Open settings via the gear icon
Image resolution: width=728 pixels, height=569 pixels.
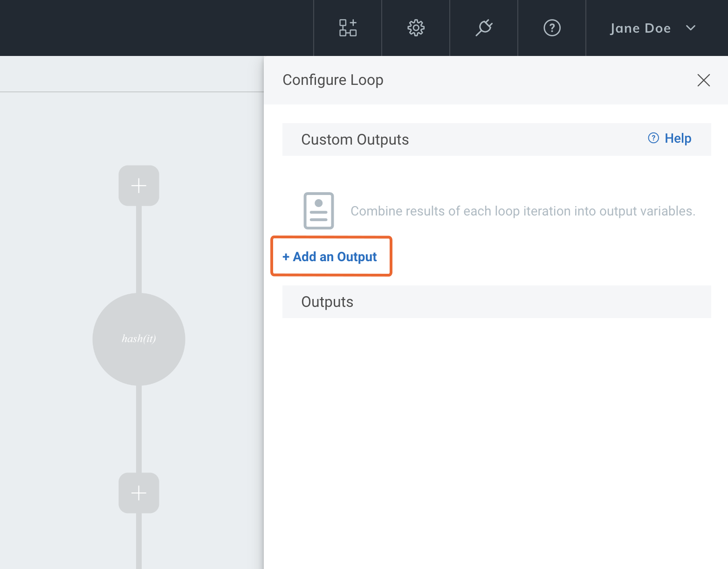pyautogui.click(x=416, y=28)
